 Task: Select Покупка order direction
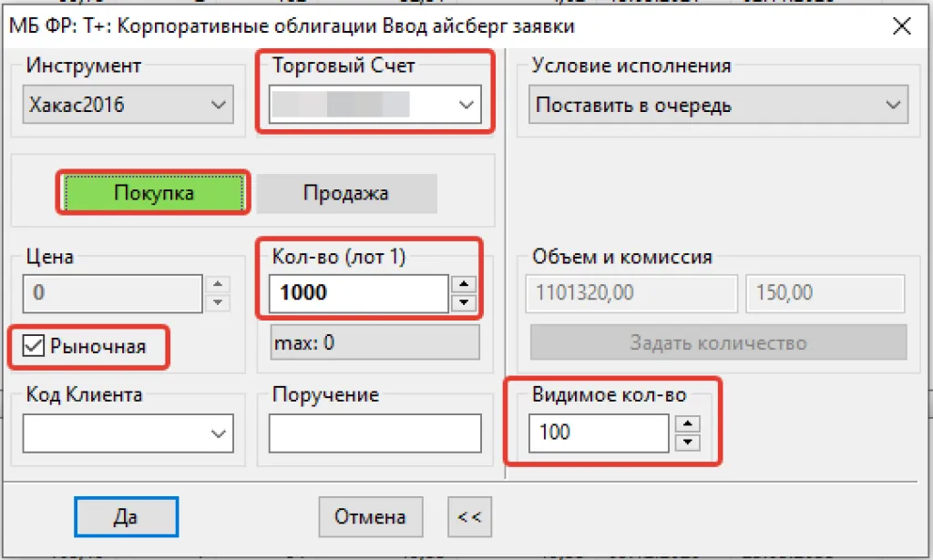coord(153,193)
